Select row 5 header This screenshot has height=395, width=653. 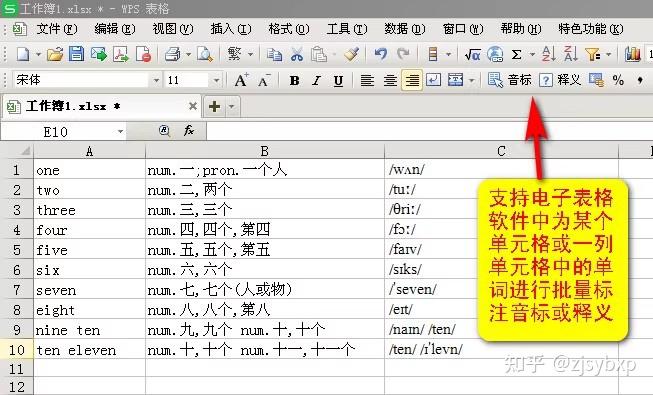click(x=17, y=250)
